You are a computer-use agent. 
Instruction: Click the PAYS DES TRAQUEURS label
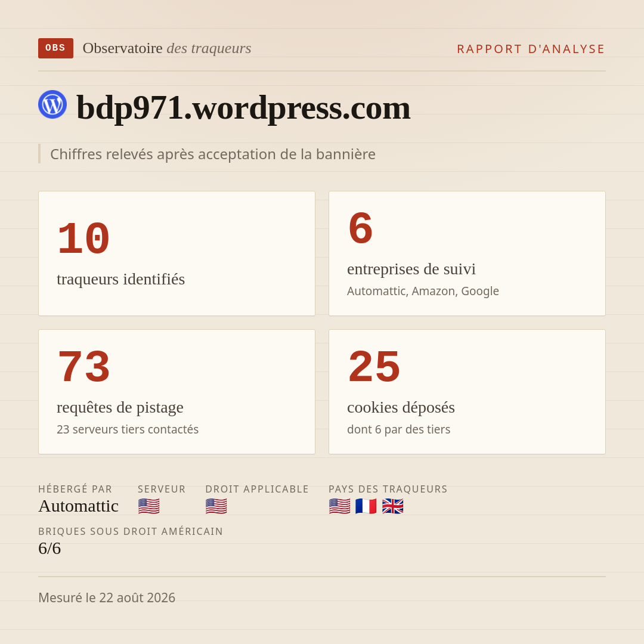click(x=388, y=489)
